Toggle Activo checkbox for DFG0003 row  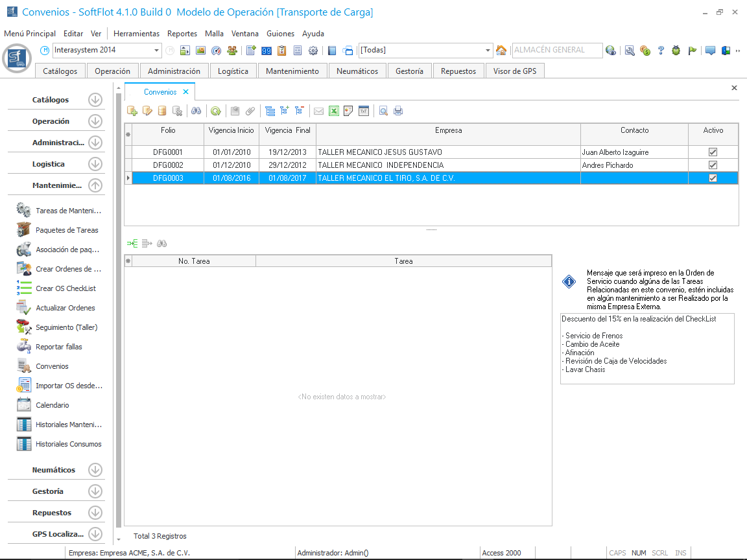[713, 178]
